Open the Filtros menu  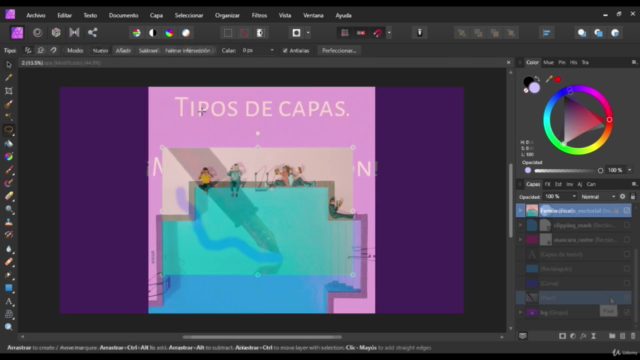(259, 16)
